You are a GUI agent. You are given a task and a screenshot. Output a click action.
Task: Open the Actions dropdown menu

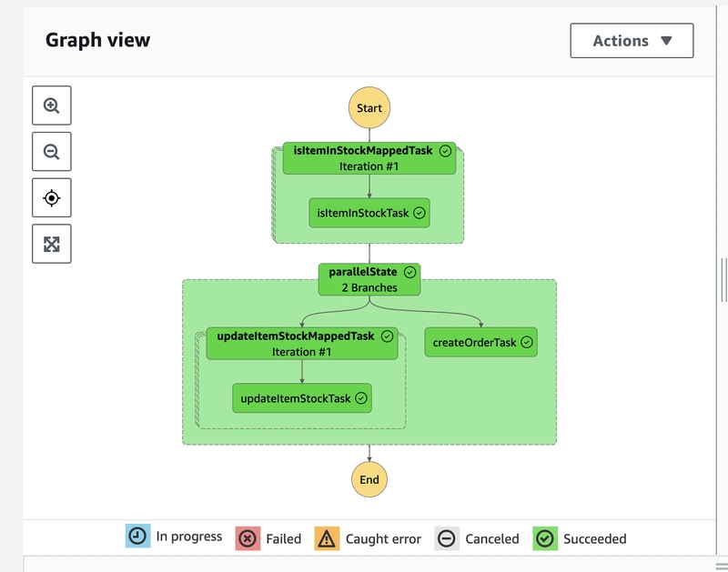[632, 41]
